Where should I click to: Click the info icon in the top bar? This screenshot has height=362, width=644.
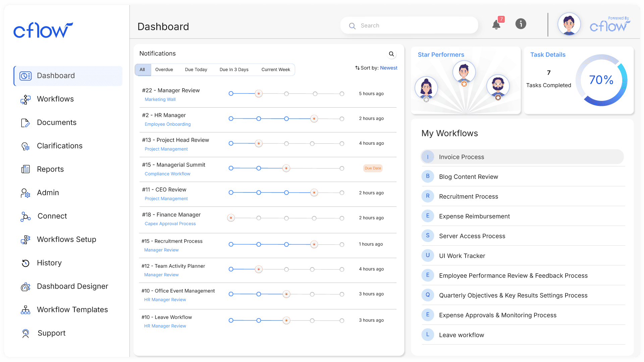click(x=521, y=23)
